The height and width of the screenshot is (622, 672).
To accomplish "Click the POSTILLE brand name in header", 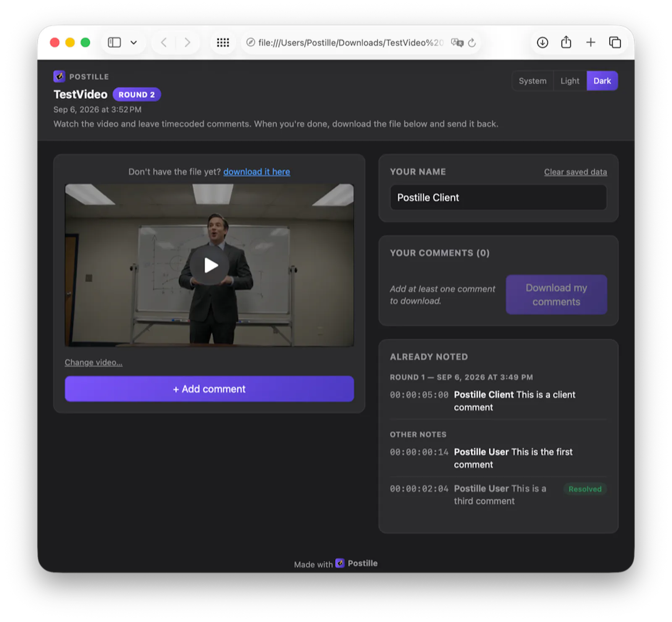I will point(89,77).
